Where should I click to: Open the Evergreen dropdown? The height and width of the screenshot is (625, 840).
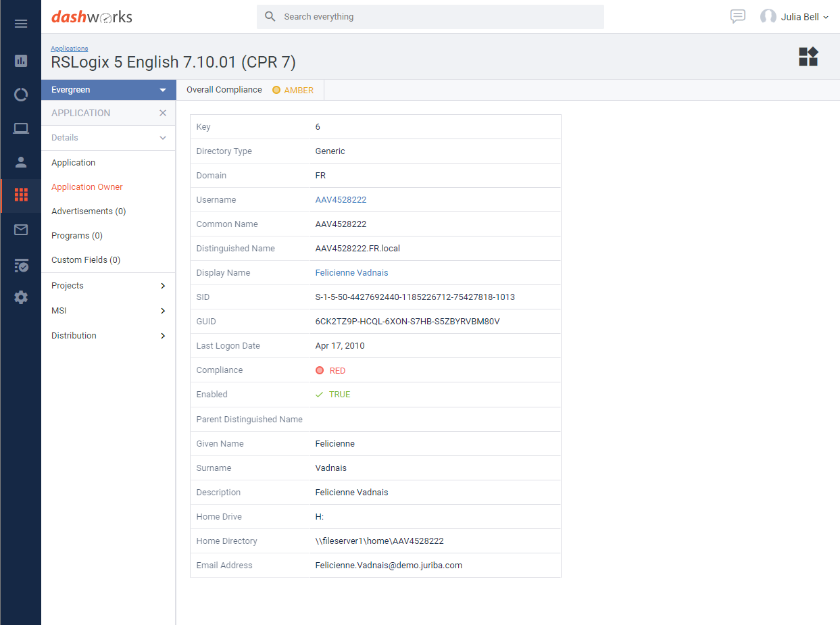click(108, 90)
